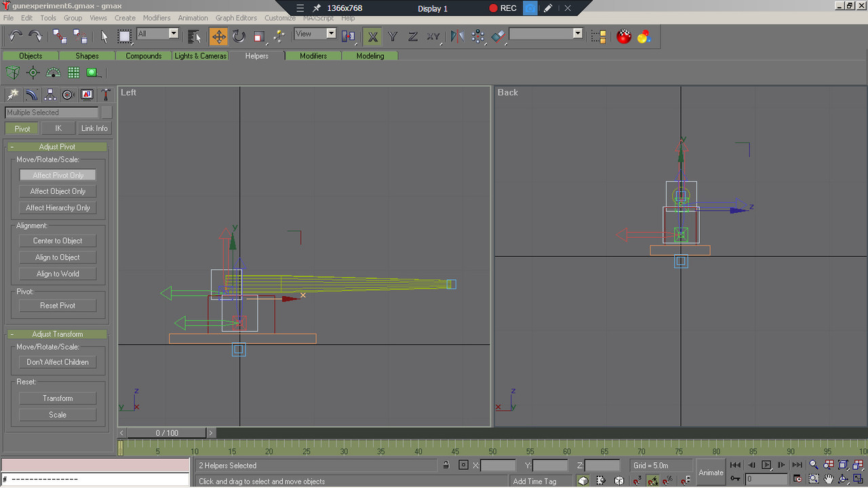Click the Undo arrow icon
The height and width of the screenshot is (488, 868).
pyautogui.click(x=16, y=37)
